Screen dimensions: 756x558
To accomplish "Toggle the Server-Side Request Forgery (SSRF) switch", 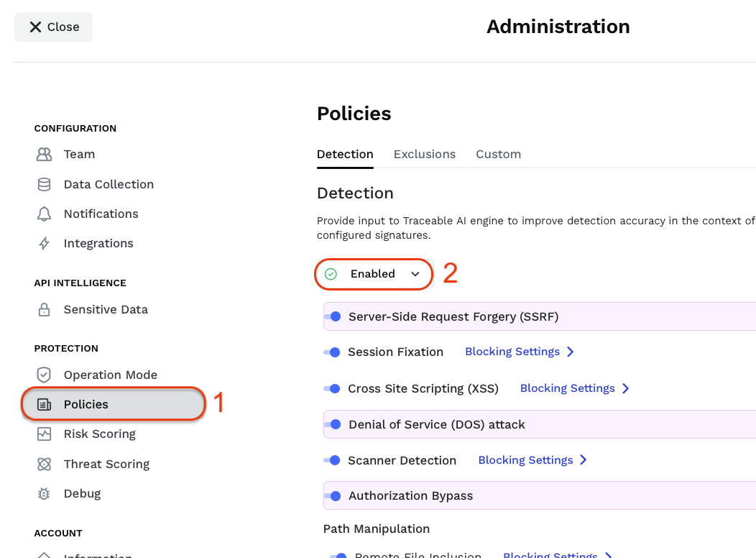I will [x=333, y=316].
